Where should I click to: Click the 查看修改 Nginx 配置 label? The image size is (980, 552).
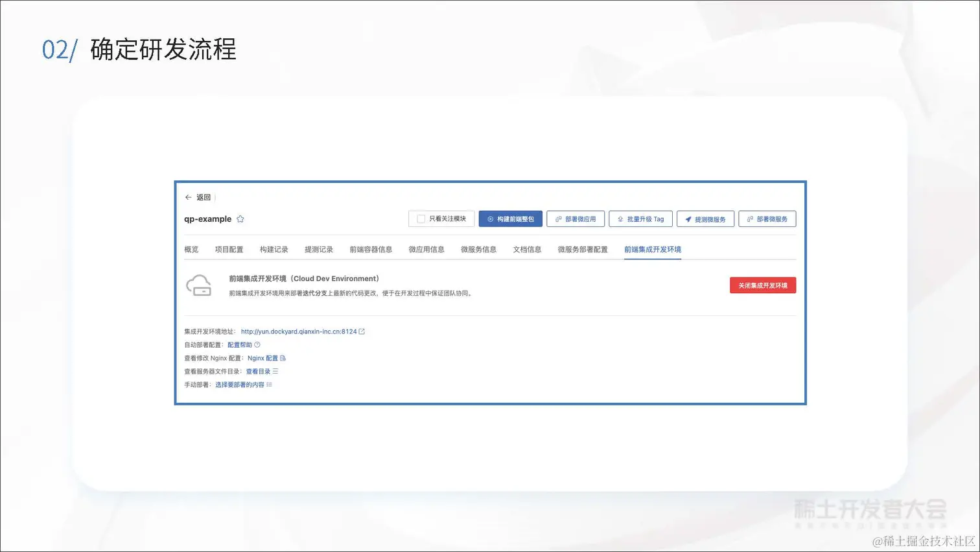tap(213, 358)
